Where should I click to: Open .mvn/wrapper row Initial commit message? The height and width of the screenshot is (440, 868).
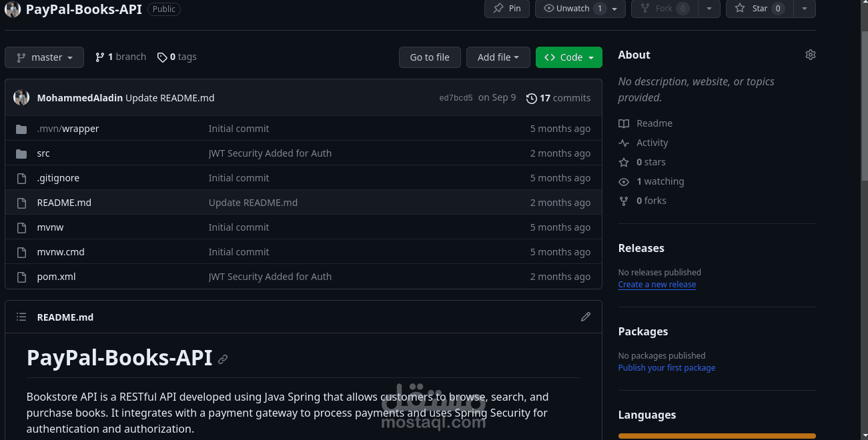[x=239, y=129]
